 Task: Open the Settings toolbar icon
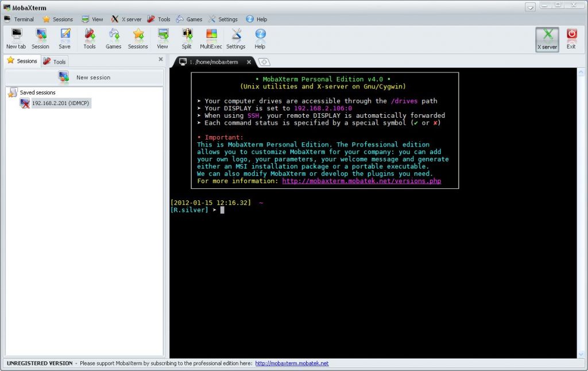click(x=236, y=38)
